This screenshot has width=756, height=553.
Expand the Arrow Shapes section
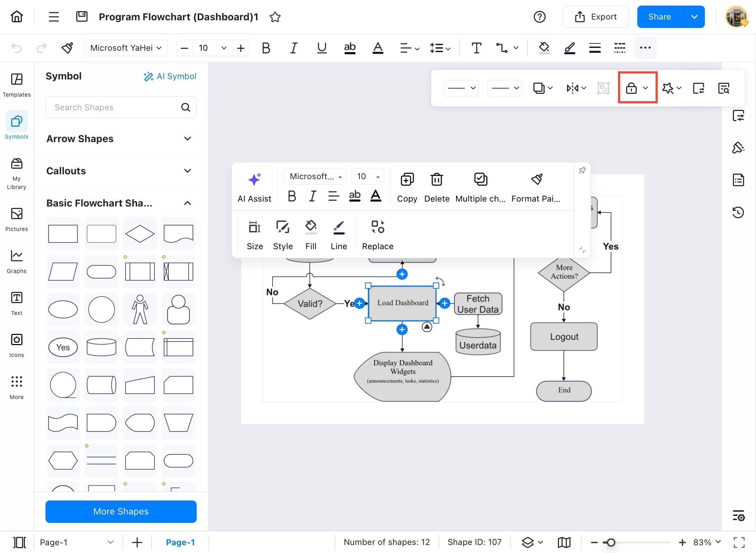(x=188, y=139)
